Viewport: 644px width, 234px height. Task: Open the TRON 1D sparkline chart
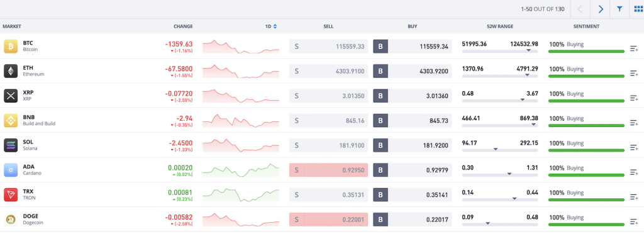click(241, 195)
